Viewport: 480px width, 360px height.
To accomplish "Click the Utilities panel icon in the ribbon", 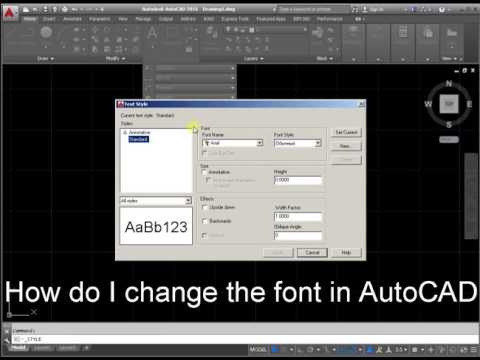I will click(403, 33).
